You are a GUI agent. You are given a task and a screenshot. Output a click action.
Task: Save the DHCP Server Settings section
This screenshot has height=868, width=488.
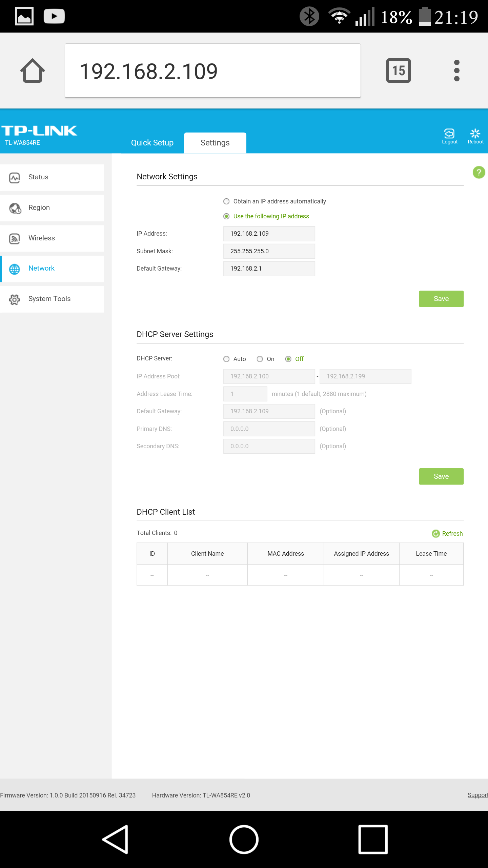tap(441, 476)
